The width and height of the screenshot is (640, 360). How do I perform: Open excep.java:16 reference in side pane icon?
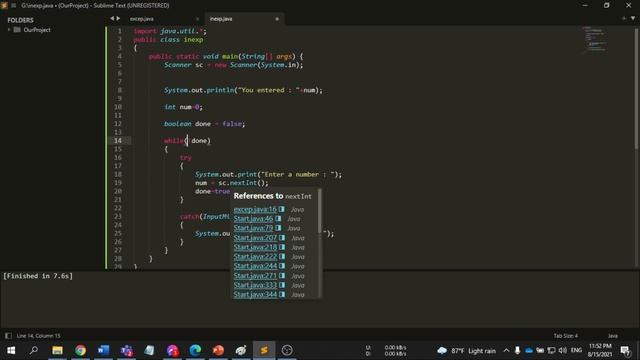282,209
